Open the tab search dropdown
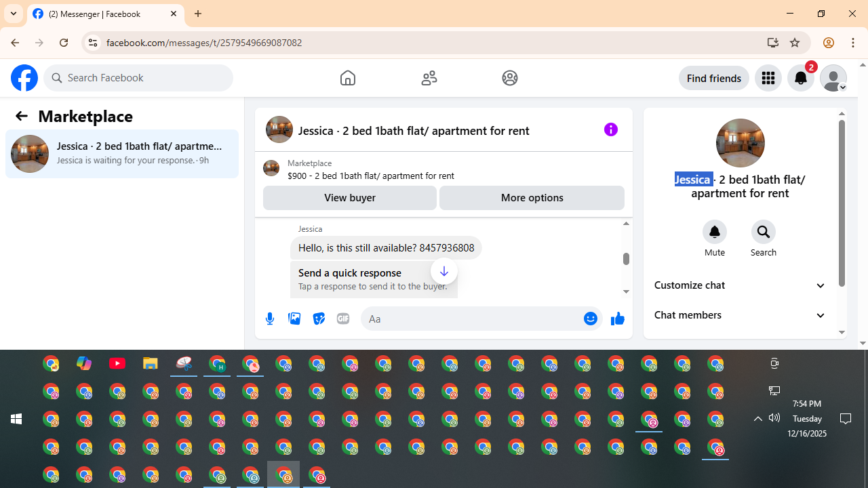 tap(14, 14)
